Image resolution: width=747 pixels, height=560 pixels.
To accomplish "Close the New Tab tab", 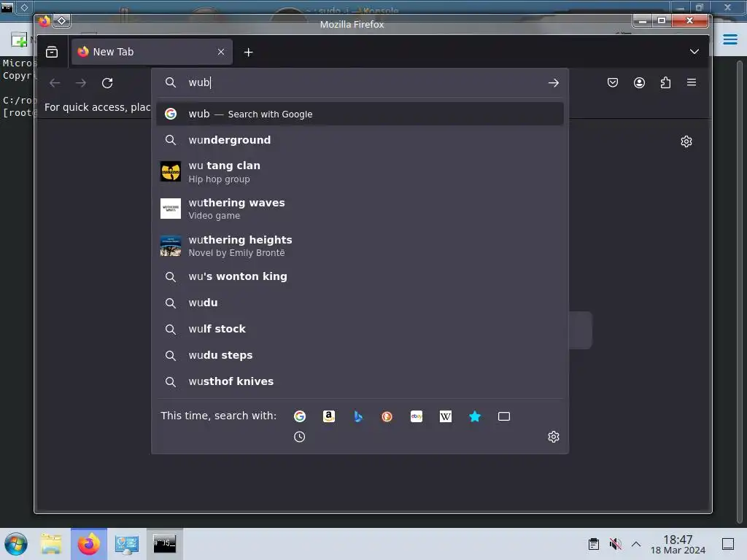I will click(x=221, y=52).
